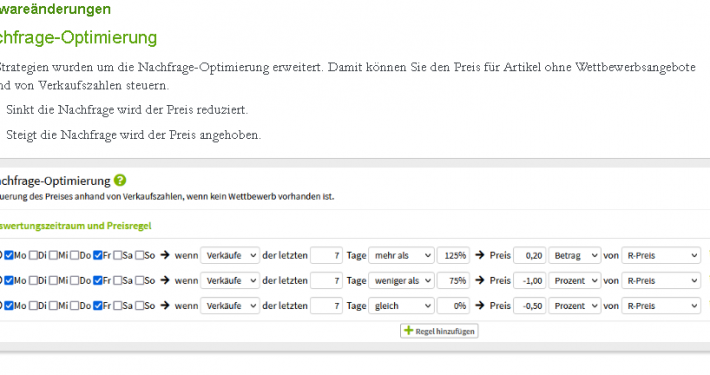
Task: Open the Betrag unit dropdown
Action: [575, 255]
